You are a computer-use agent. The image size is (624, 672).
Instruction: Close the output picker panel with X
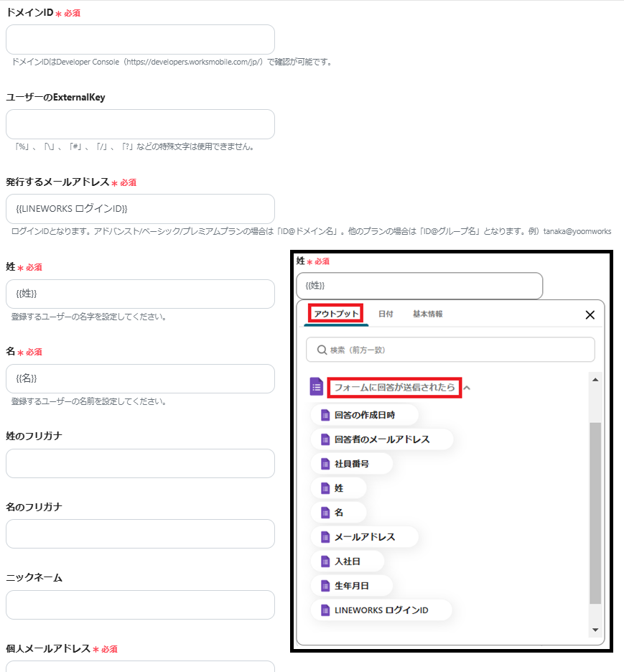point(590,315)
